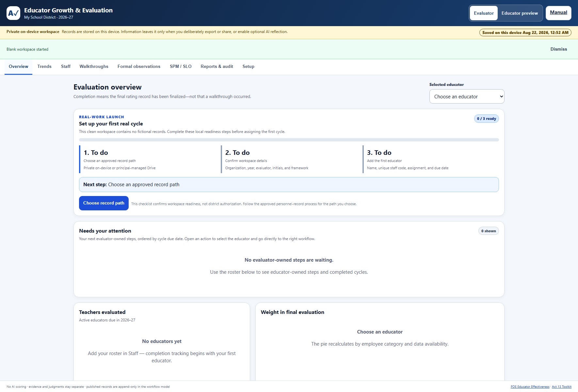578x392 pixels.
Task: Click the Weight in final evaluation heading
Action: 293,312
